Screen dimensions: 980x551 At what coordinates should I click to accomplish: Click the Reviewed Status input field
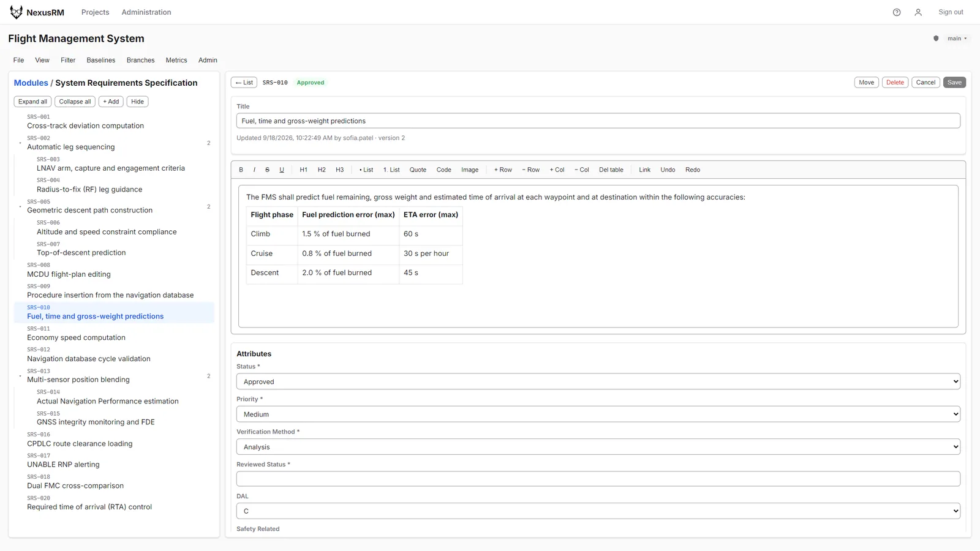[598, 479]
